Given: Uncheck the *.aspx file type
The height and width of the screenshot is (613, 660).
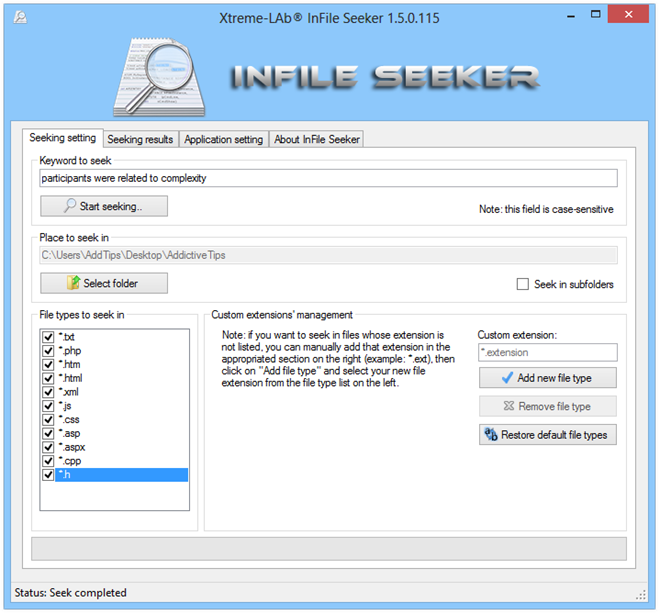Looking at the screenshot, I should 48,447.
